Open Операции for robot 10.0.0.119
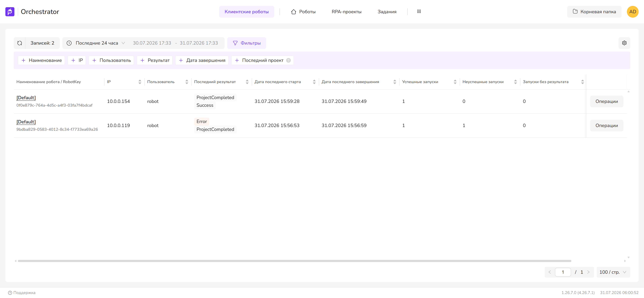644x298 pixels. tap(606, 125)
